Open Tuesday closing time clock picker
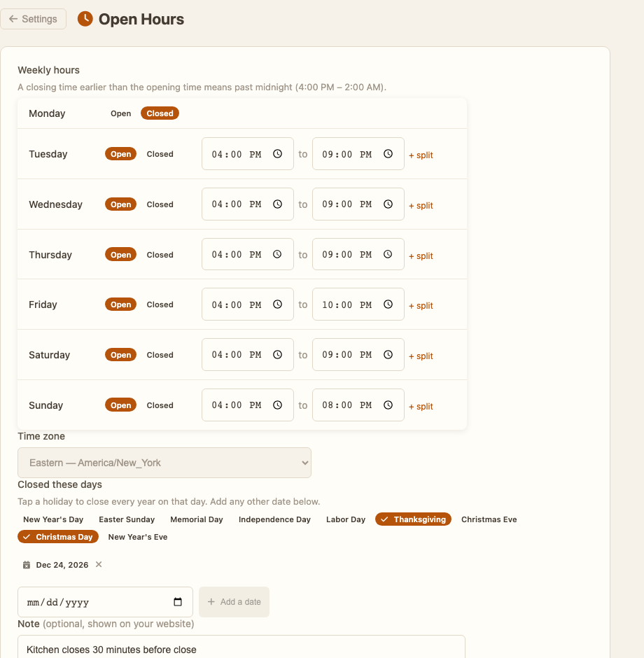The height and width of the screenshot is (658, 644). pos(388,153)
